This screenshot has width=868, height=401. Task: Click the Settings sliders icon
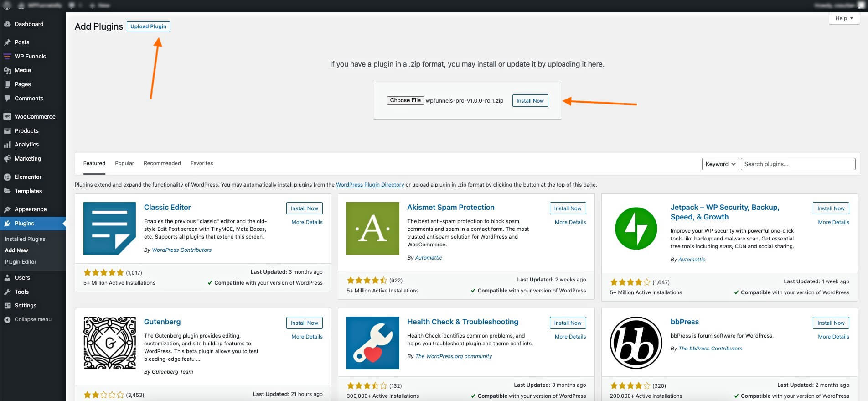click(7, 306)
